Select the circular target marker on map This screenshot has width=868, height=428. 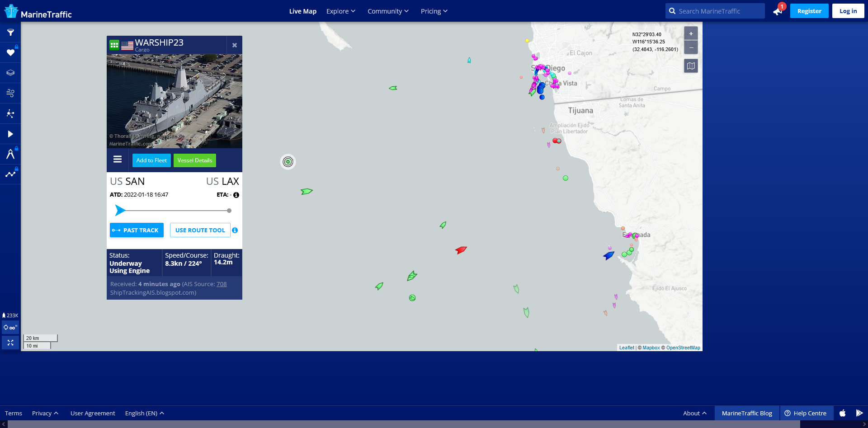(x=288, y=162)
